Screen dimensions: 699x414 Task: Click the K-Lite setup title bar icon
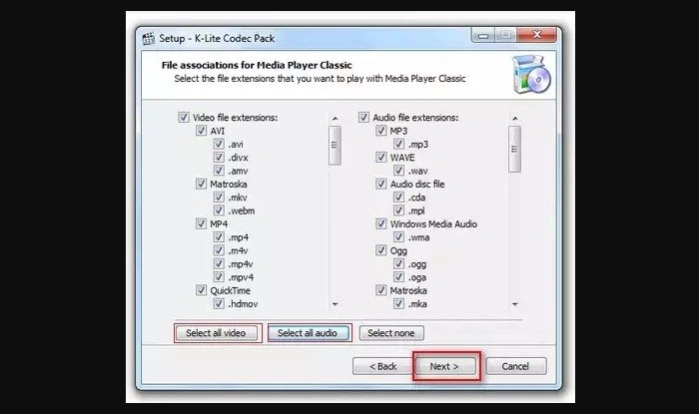pos(148,38)
